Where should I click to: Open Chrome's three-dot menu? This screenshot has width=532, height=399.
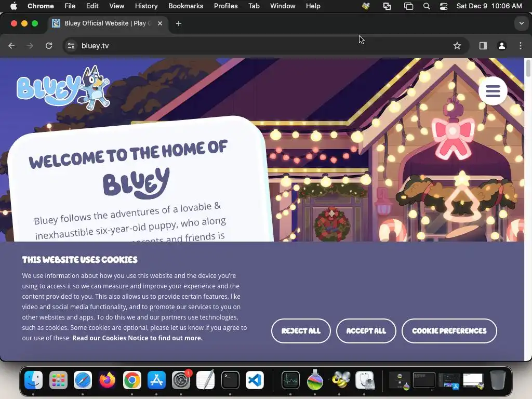pyautogui.click(x=521, y=46)
